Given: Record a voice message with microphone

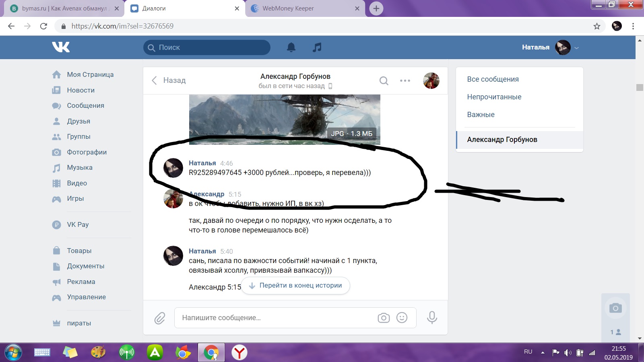Looking at the screenshot, I should 432,317.
